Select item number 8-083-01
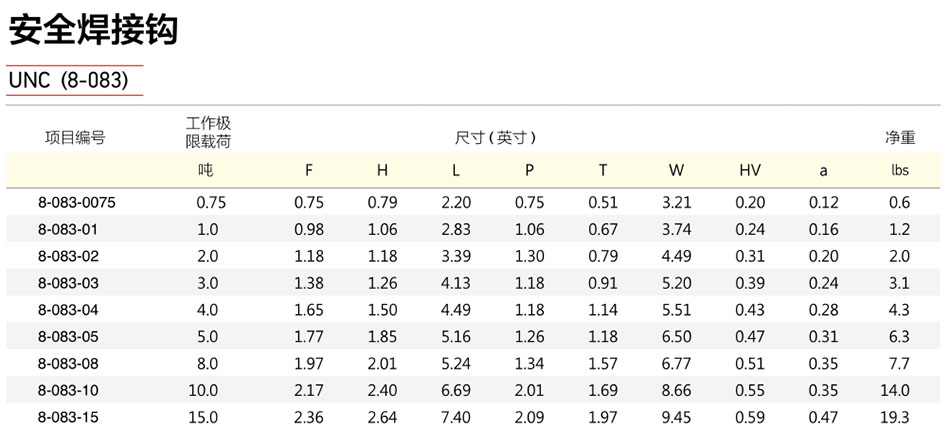Screen dimensions: 950x447 [67, 230]
